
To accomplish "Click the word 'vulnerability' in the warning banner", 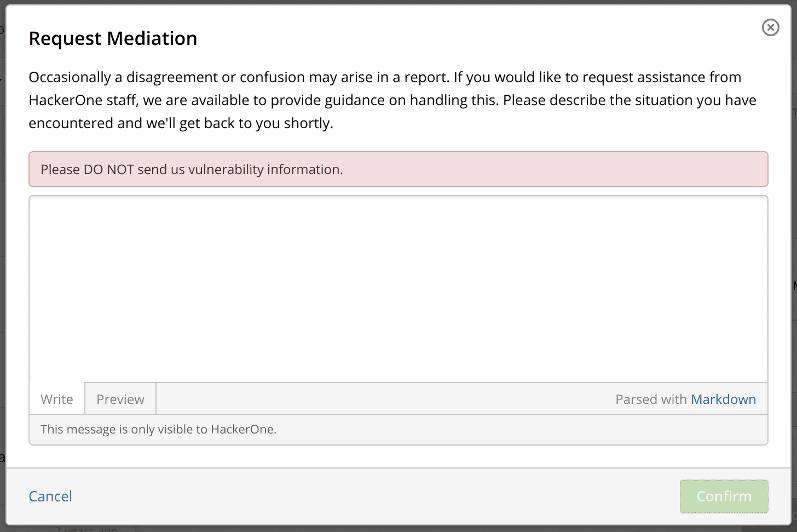I will (226, 170).
